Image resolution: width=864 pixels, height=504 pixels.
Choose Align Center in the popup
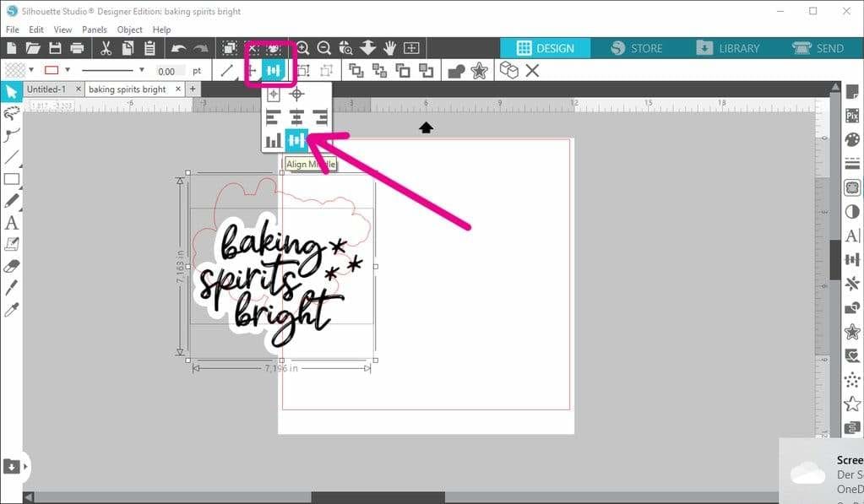[296, 117]
